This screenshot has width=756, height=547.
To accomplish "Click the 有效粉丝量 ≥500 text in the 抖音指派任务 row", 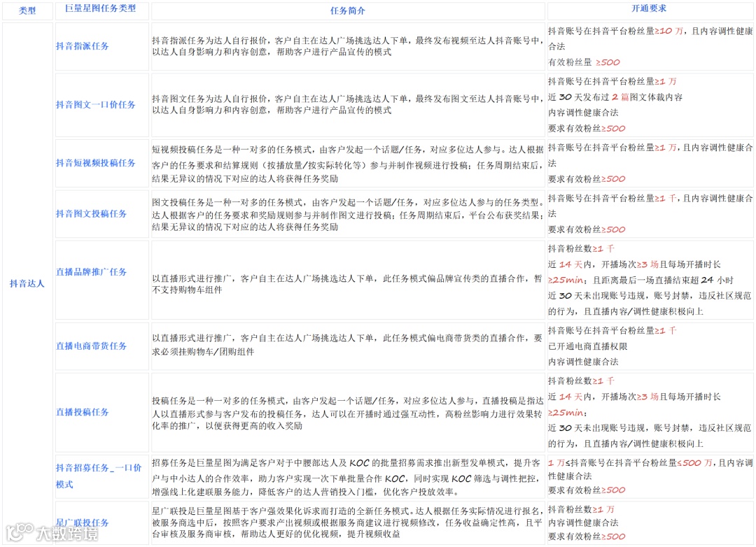I will (584, 62).
